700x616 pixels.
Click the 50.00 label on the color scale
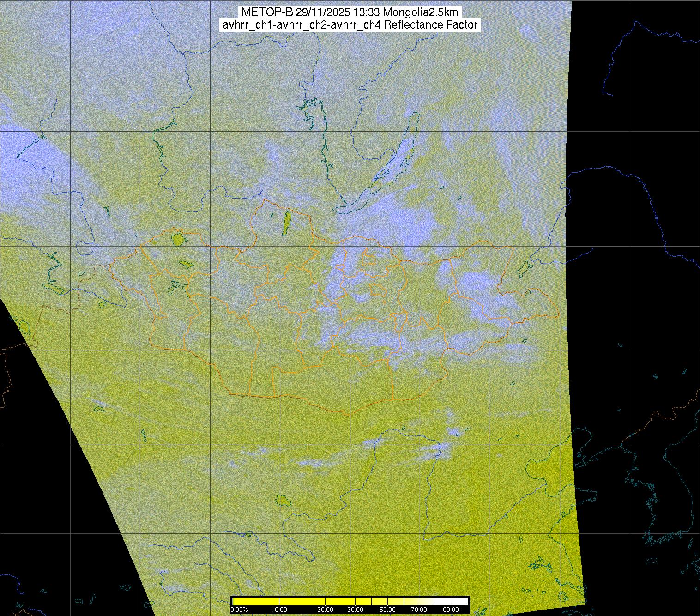(x=388, y=610)
